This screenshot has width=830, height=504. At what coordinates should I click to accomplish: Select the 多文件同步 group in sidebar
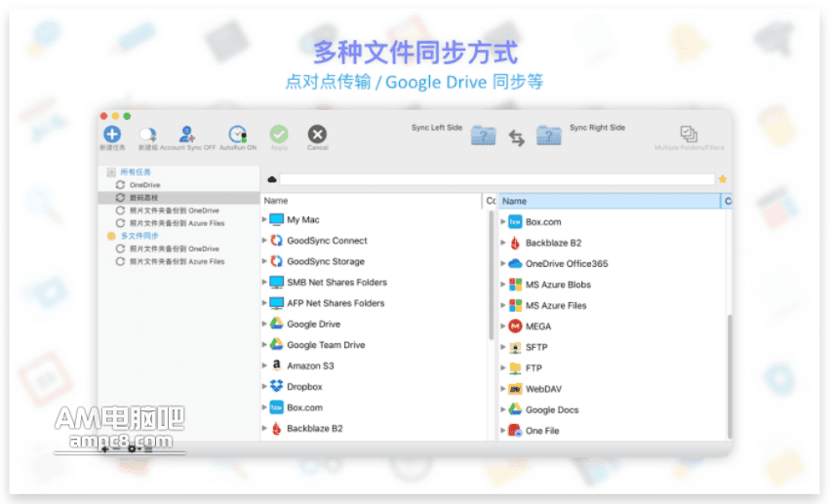tap(138, 236)
